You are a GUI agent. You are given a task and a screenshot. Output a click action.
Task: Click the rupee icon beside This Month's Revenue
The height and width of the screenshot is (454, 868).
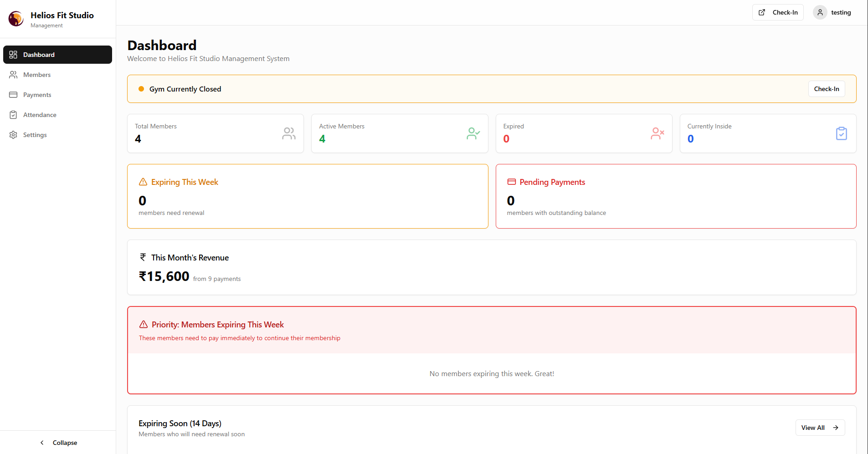pos(143,257)
